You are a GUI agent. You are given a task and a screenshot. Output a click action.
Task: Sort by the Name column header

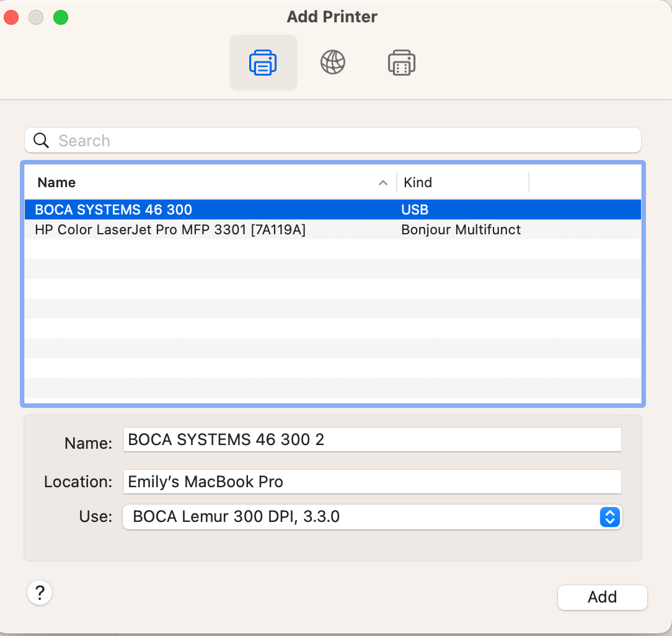[x=56, y=183]
